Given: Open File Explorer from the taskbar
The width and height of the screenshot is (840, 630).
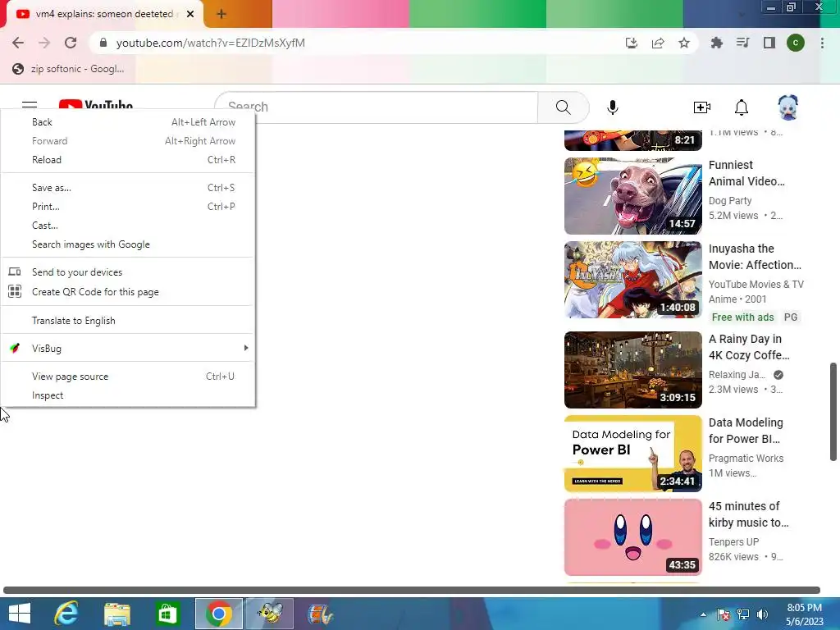Looking at the screenshot, I should 117,614.
